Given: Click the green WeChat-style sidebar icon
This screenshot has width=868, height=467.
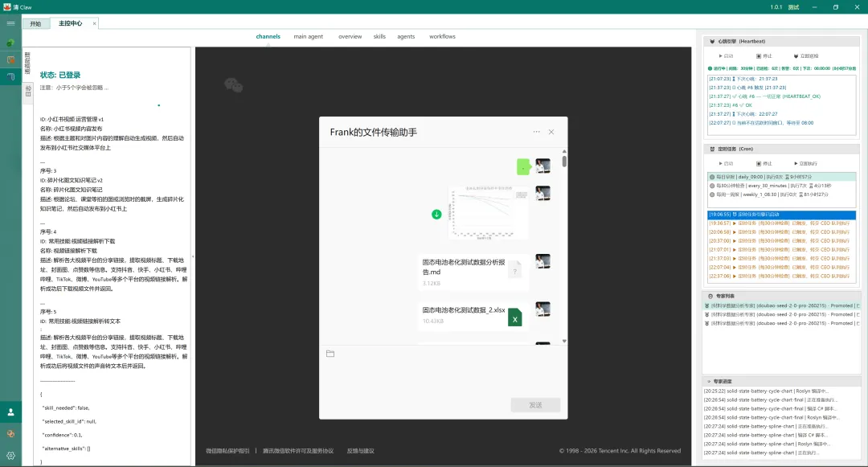Looking at the screenshot, I should tap(10, 43).
